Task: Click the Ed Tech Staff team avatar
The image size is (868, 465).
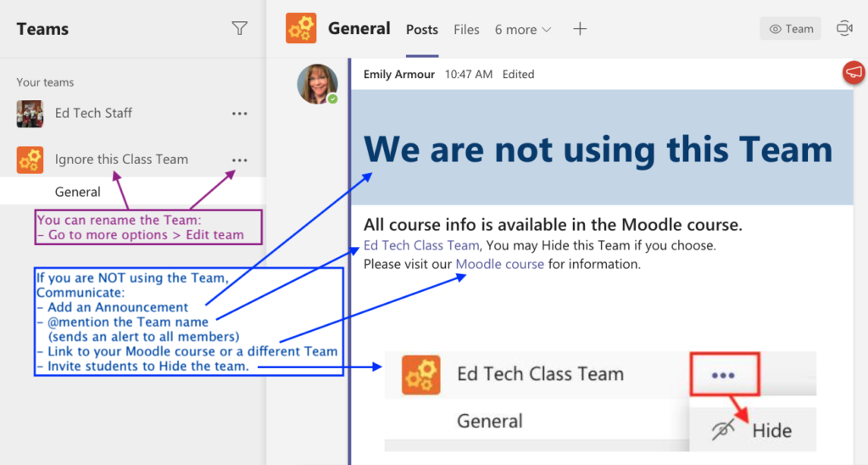Action: pyautogui.click(x=30, y=114)
